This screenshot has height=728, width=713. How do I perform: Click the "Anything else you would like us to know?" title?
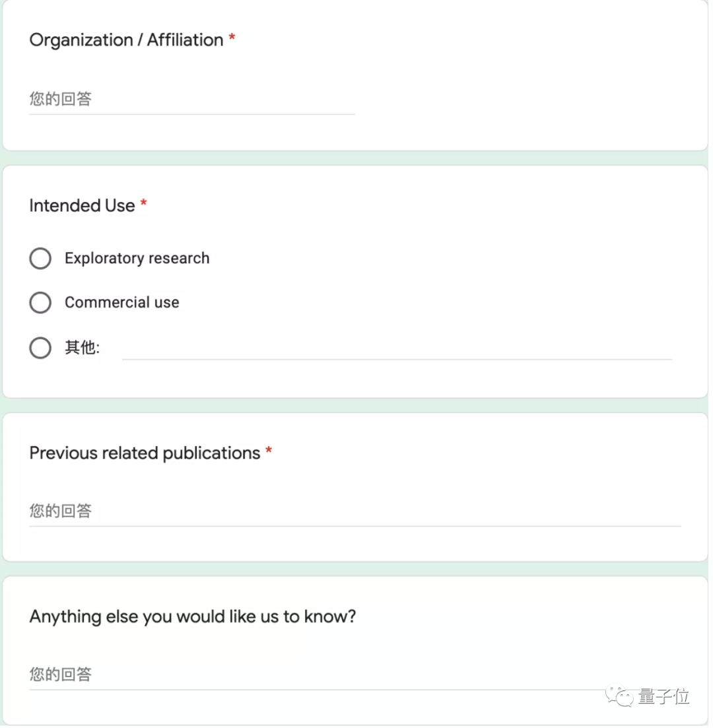(x=193, y=617)
